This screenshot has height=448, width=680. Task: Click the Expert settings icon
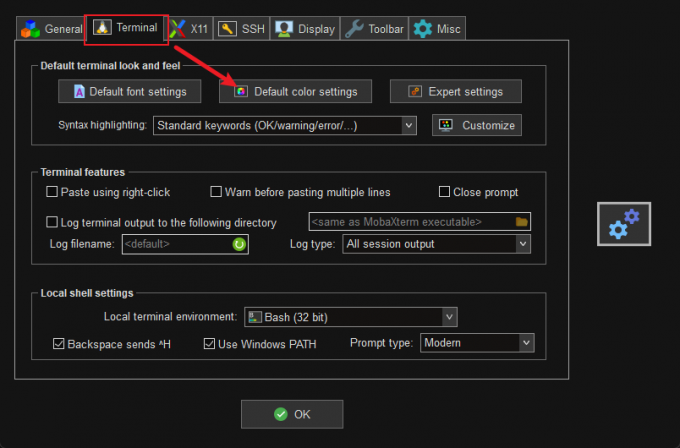pos(415,92)
